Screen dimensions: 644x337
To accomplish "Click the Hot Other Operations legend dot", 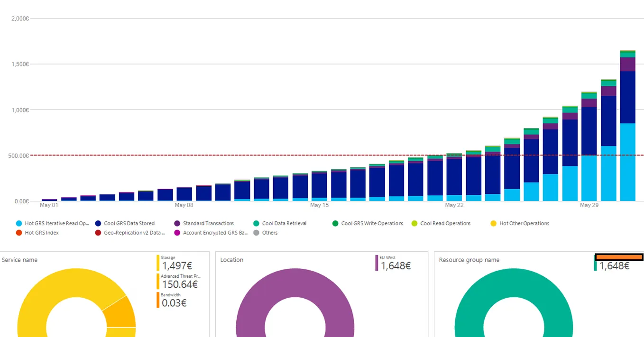I will [x=493, y=223].
